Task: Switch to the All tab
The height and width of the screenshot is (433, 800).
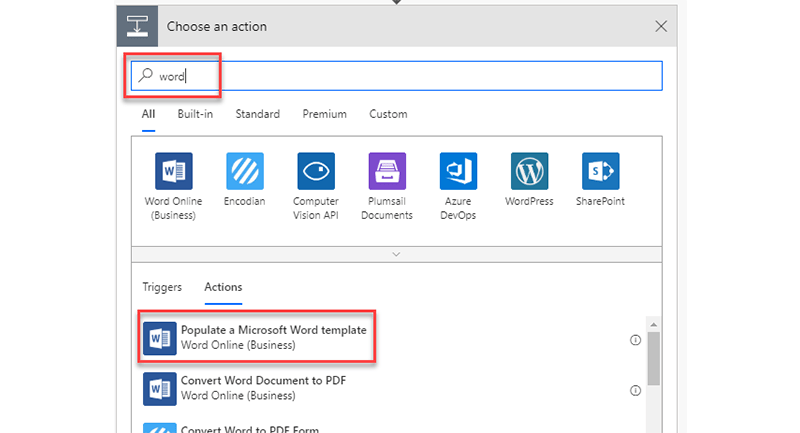Action: (x=148, y=114)
